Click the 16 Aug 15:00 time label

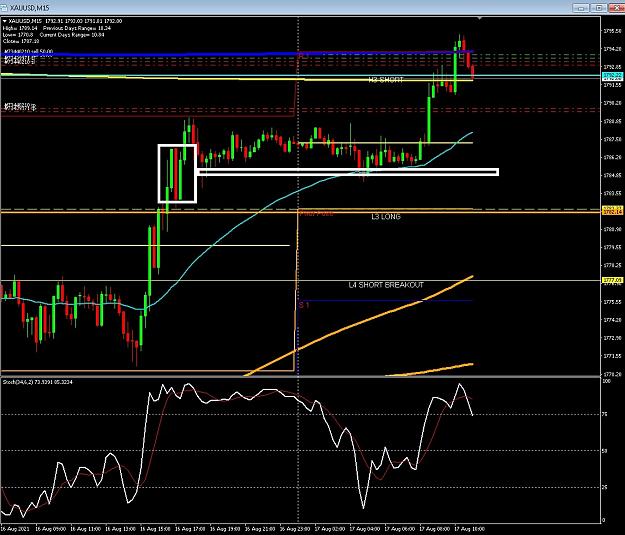pyautogui.click(x=155, y=529)
